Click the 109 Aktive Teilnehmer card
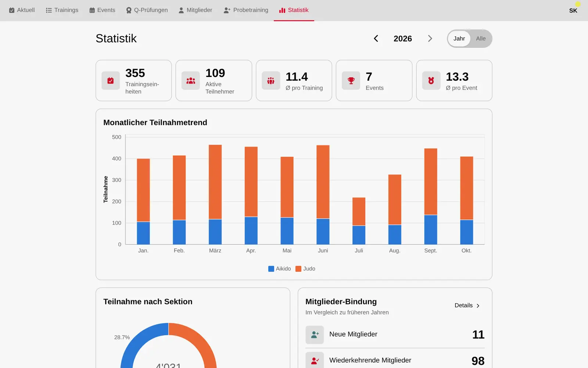The image size is (588, 368). [214, 81]
